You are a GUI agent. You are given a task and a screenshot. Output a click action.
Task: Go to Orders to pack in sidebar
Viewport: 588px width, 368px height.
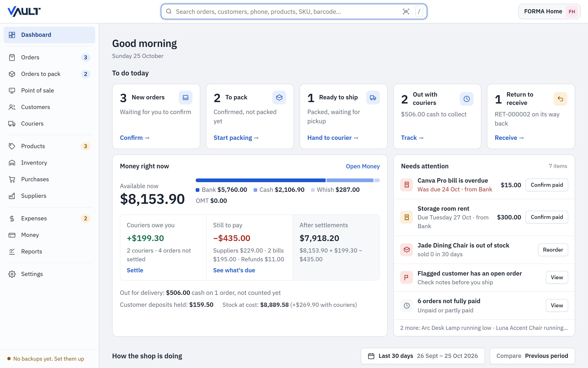[49, 74]
